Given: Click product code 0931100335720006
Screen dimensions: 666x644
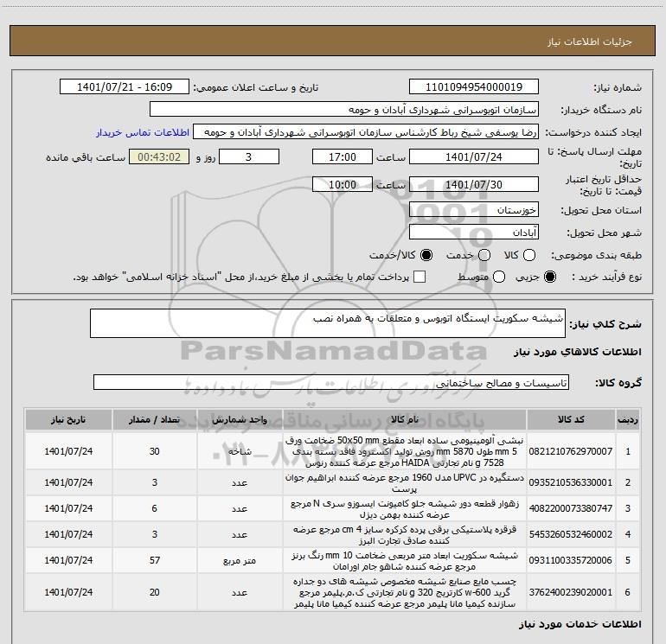Looking at the screenshot, I should (571, 560).
